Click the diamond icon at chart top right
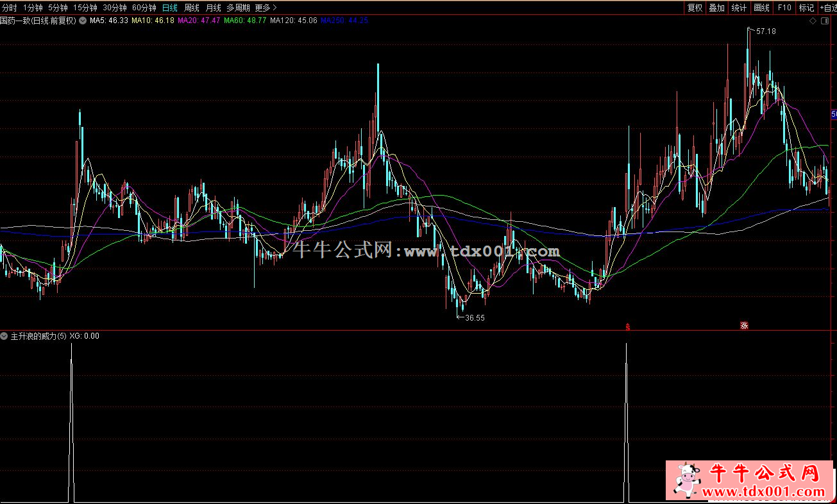837x504 pixels. coord(813,21)
